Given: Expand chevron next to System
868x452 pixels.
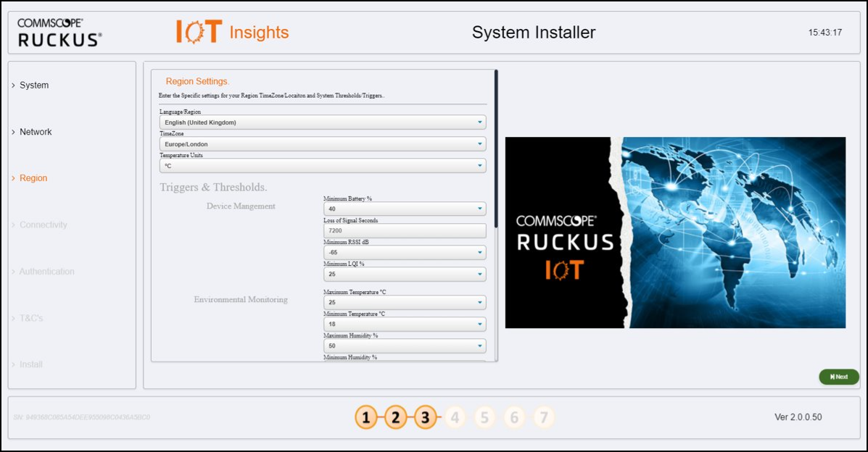Looking at the screenshot, I should click(x=13, y=85).
